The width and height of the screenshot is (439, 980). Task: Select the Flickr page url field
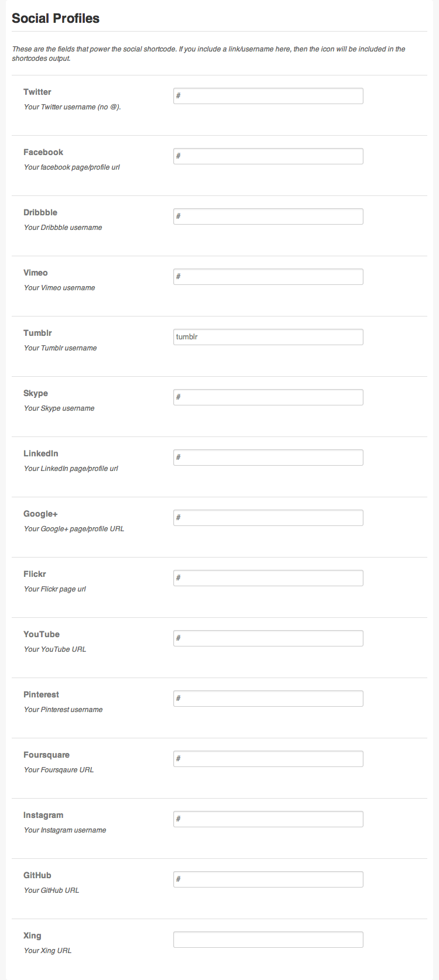(268, 578)
